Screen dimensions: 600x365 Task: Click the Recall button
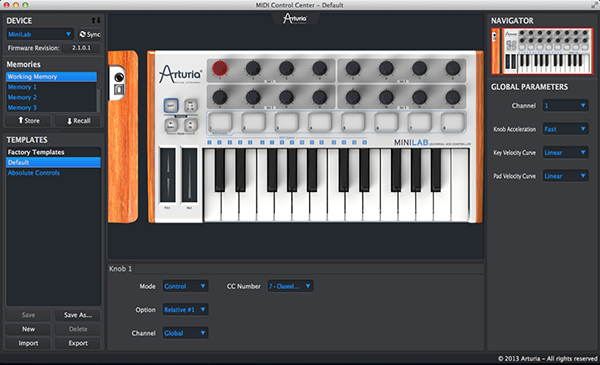(78, 121)
